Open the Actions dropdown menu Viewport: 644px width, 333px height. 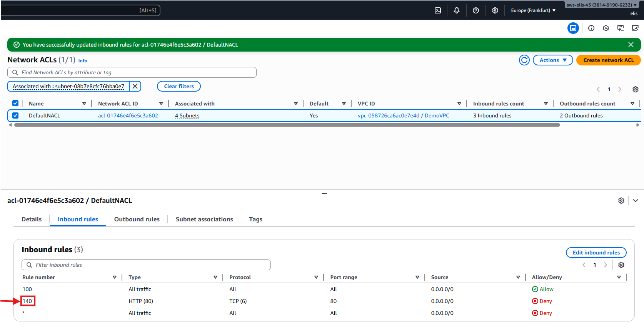[553, 60]
